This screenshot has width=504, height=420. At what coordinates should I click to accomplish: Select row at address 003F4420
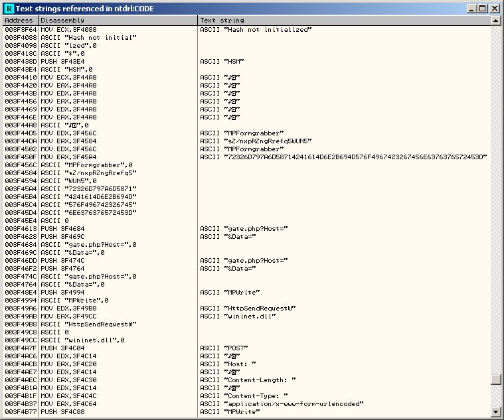click(247, 86)
